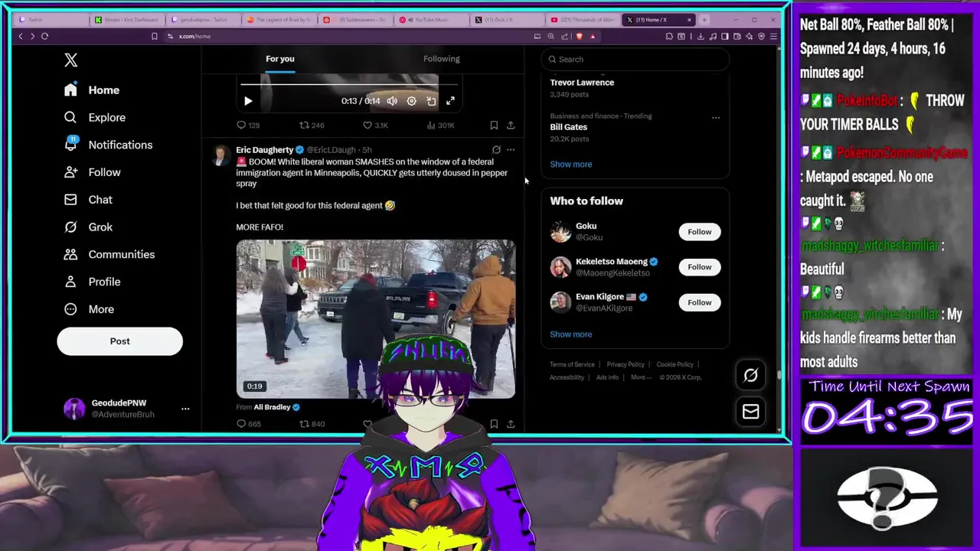Click the Grok icon on Eric Daugherty's post
This screenshot has height=551, width=980.
[x=496, y=150]
